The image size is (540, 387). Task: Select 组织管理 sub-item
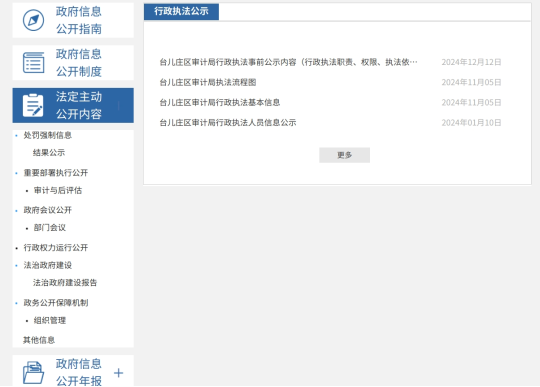[50, 321]
